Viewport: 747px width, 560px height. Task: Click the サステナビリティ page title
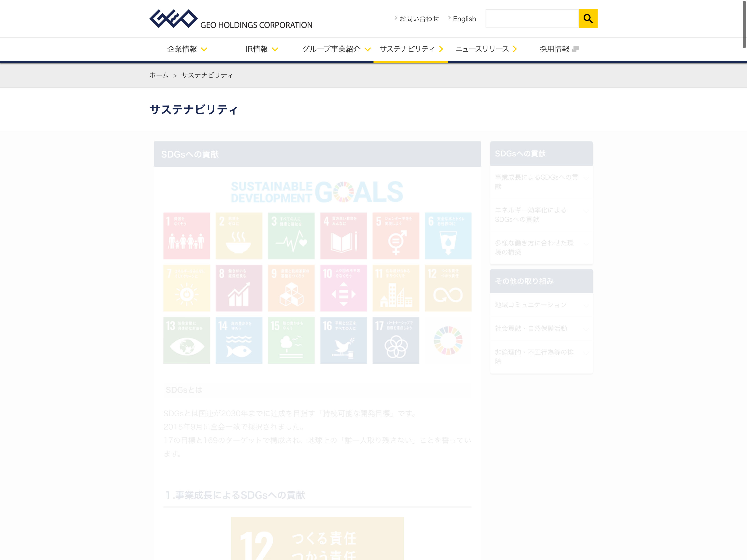tap(194, 110)
